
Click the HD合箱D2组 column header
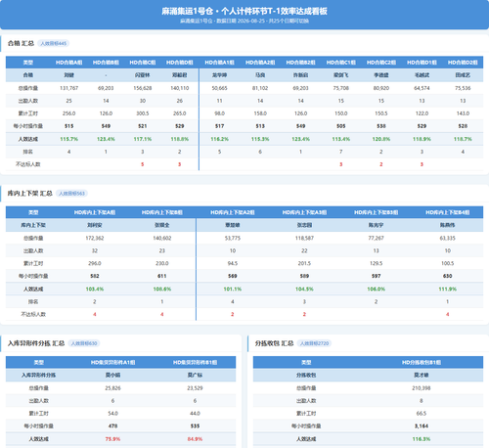point(463,63)
